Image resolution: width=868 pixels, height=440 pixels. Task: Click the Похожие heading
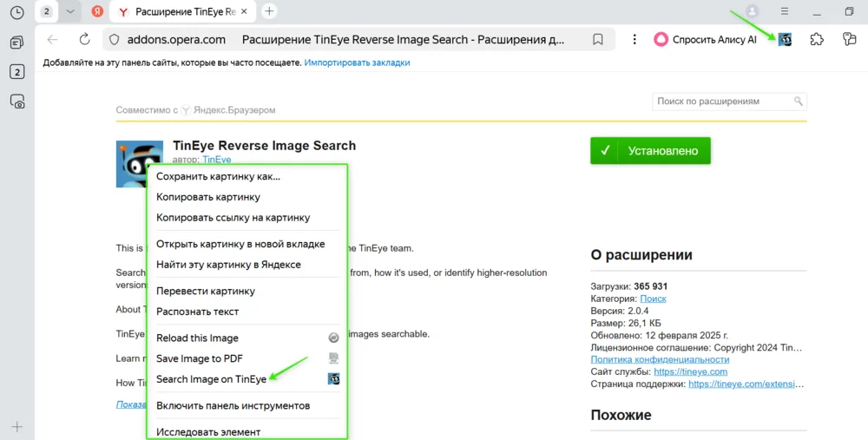coord(621,415)
